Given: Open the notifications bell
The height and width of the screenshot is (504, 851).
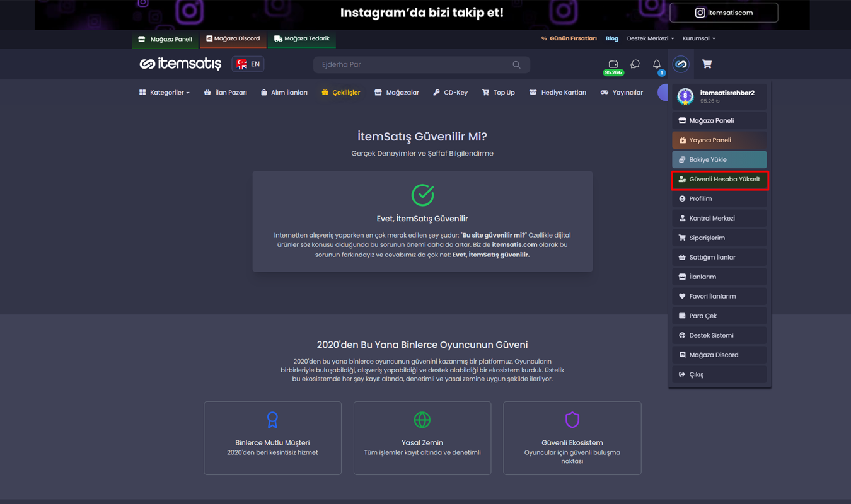Looking at the screenshot, I should [657, 64].
